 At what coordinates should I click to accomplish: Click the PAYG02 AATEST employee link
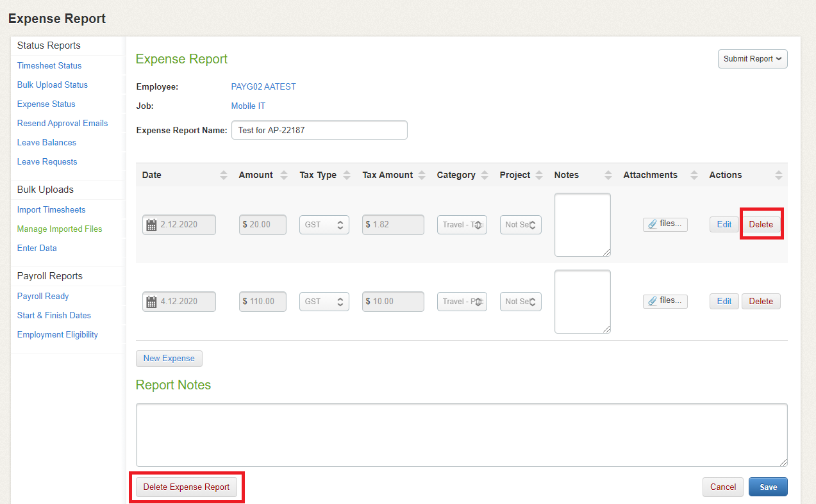coord(263,86)
